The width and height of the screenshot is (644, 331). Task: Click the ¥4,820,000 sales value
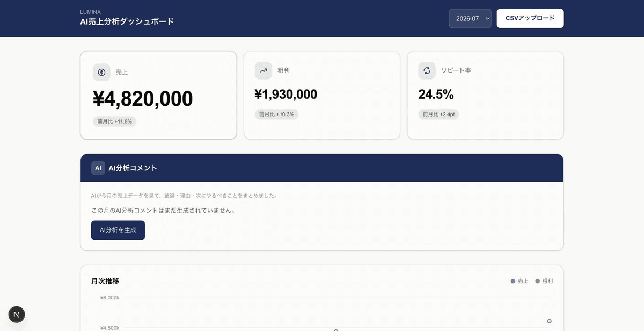click(143, 99)
